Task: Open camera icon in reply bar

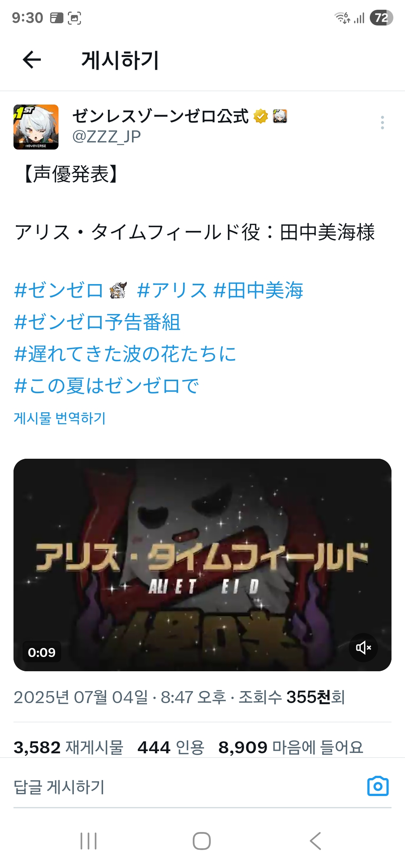Action: [378, 786]
